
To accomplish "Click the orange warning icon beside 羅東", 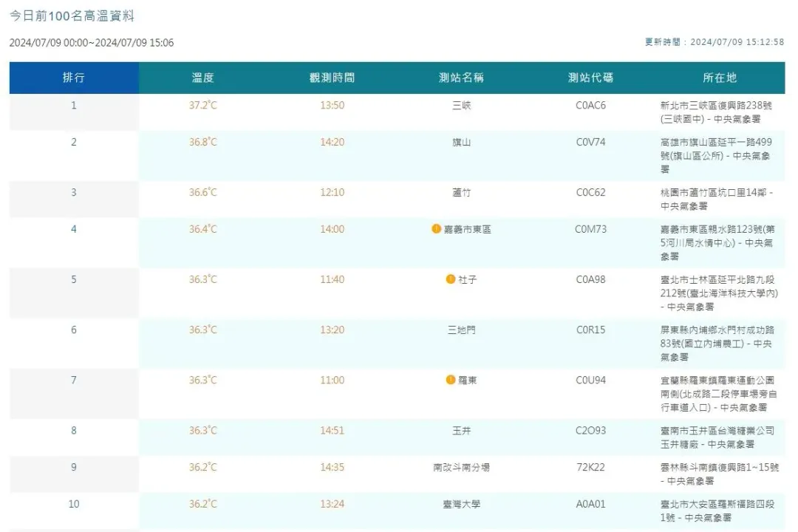I will 451,381.
